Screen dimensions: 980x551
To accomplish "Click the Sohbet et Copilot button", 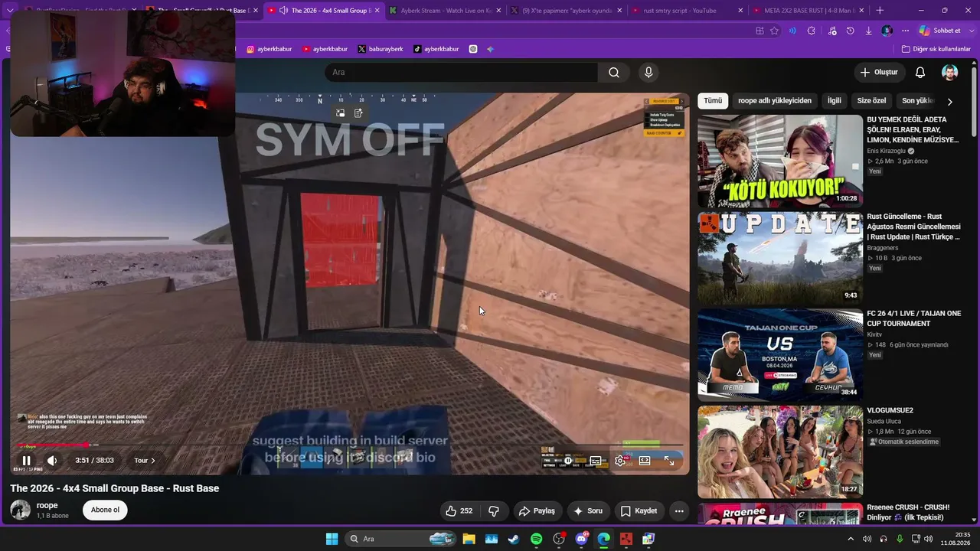I will (940, 31).
